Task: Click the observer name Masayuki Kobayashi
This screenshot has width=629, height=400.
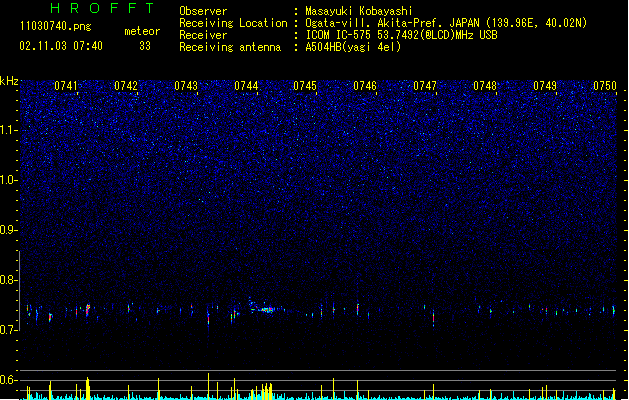Action: click(359, 11)
